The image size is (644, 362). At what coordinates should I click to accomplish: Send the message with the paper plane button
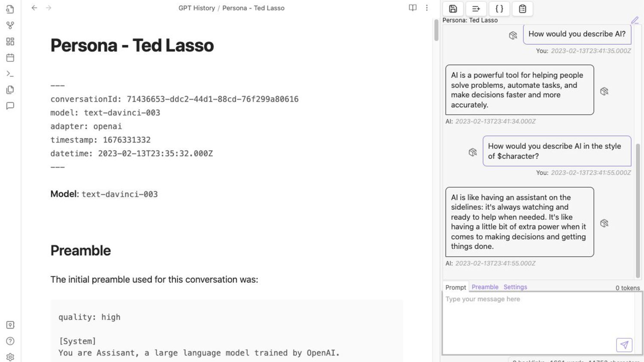tap(624, 345)
